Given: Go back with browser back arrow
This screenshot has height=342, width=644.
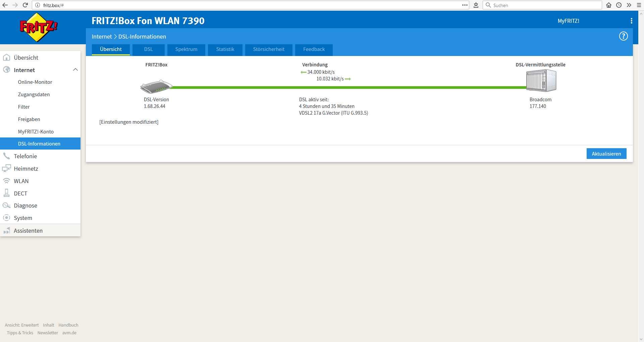Looking at the screenshot, I should (x=5, y=5).
